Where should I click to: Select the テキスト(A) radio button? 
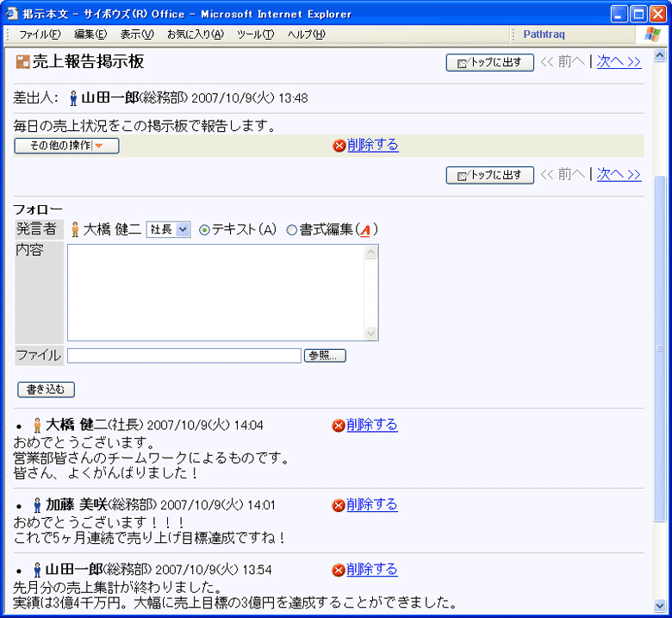click(x=204, y=230)
